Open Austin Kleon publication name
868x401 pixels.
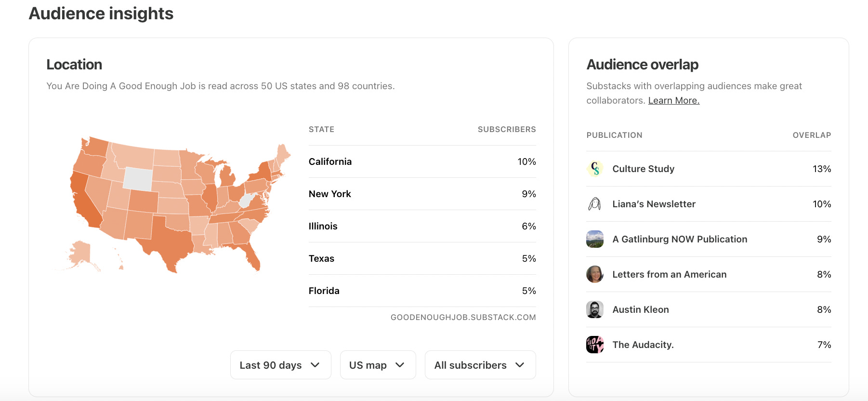(640, 309)
